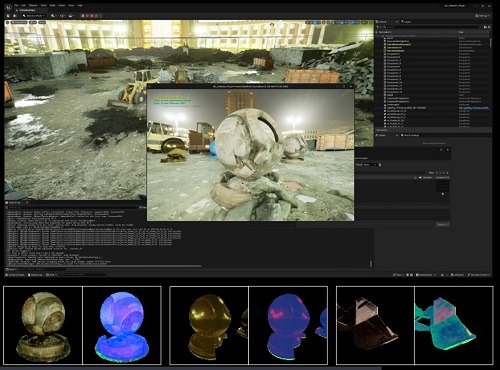Open the Edit menu

tap(24, 5)
